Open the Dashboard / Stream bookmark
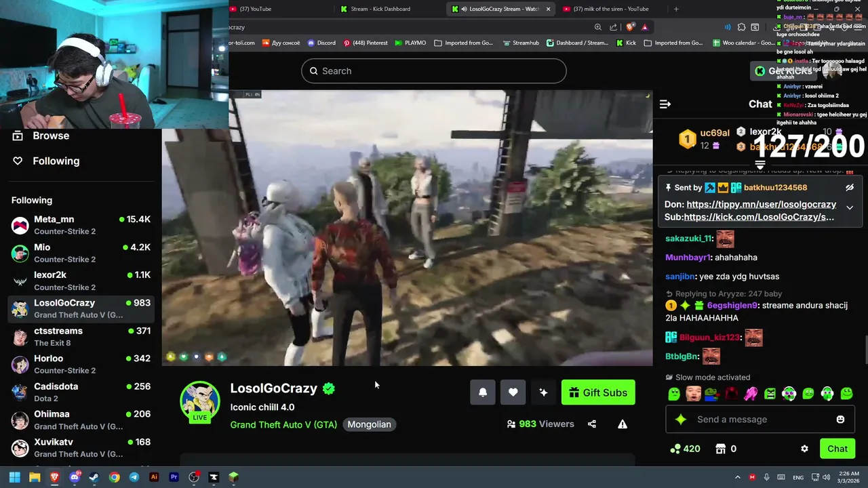Screen dimensions: 868x488 [x=577, y=43]
